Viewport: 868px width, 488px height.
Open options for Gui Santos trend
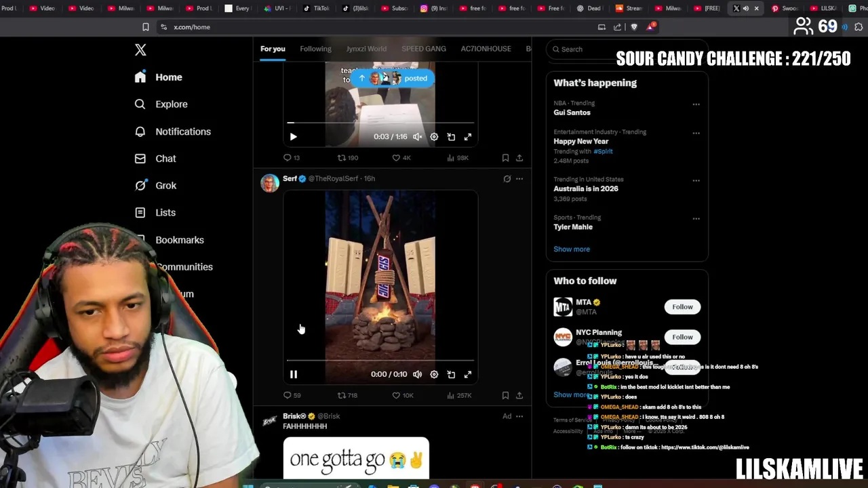tap(696, 104)
